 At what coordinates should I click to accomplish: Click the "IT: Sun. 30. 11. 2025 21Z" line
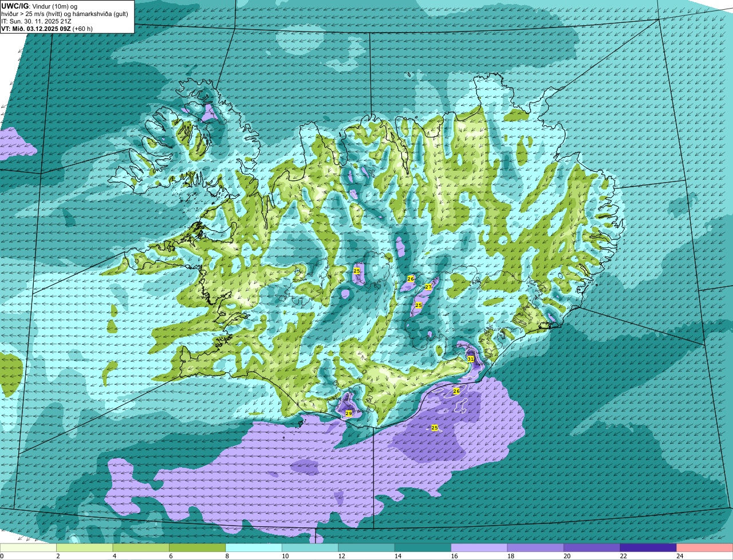point(36,21)
